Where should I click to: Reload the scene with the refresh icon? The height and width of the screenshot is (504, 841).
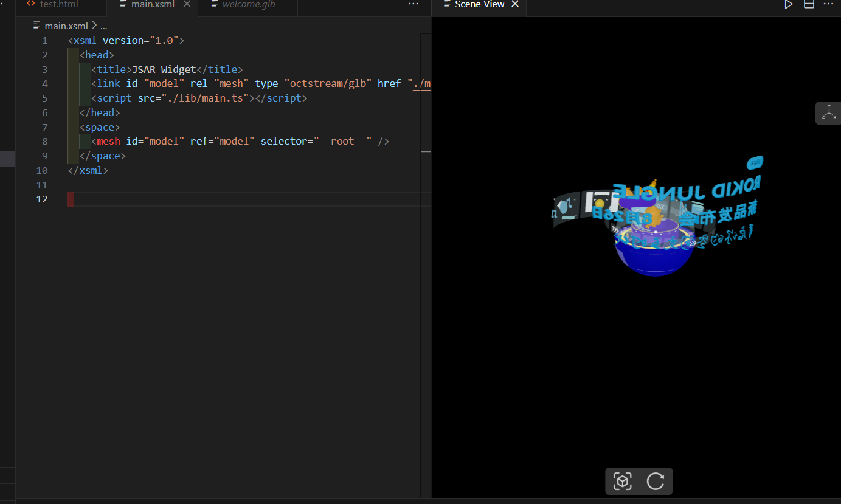coord(655,482)
